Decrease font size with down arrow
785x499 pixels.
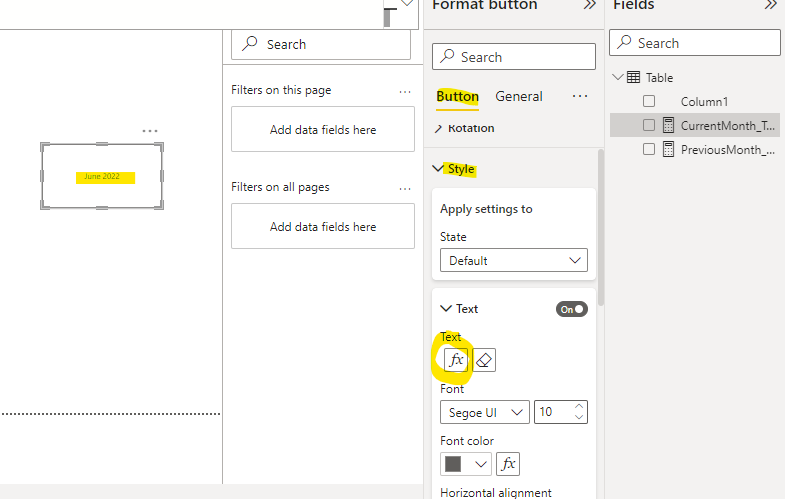(x=579, y=417)
